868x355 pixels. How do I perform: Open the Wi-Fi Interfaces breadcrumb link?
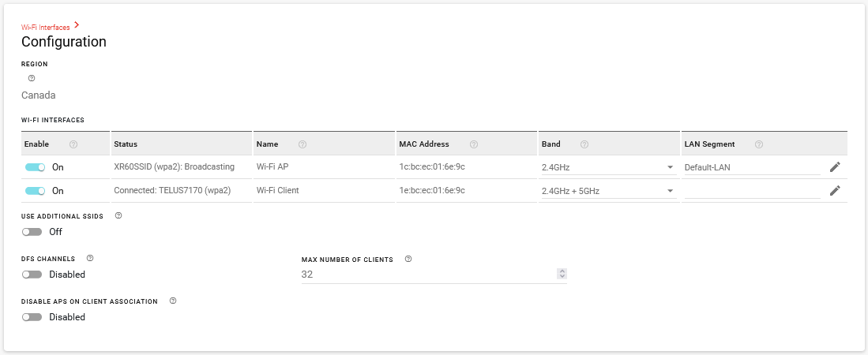[x=45, y=27]
